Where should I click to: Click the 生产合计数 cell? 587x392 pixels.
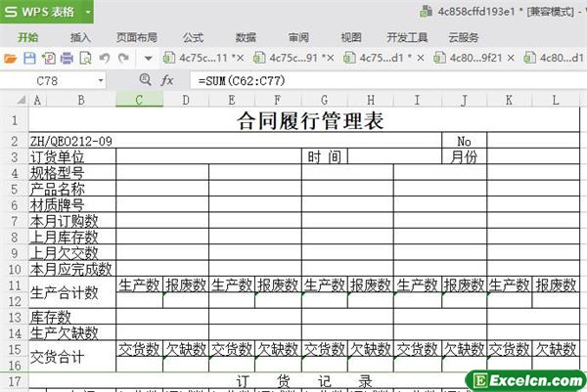[72, 292]
